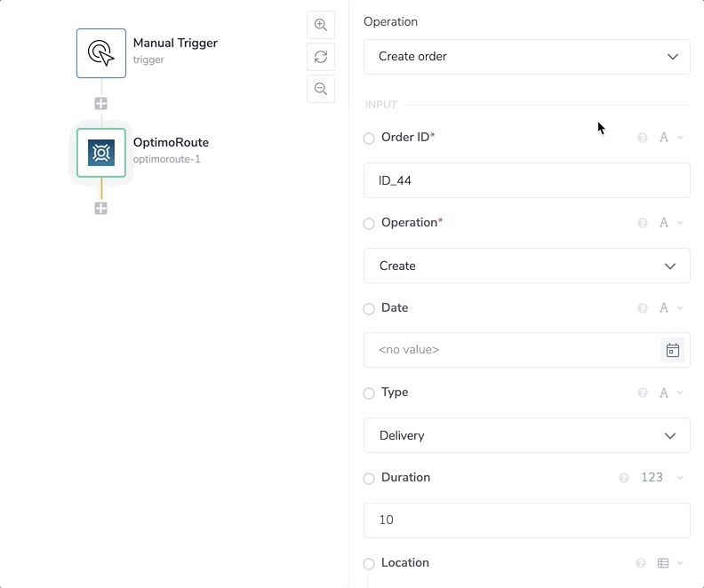704x588 pixels.
Task: Open the Operation dropdown showing Create
Action: [526, 266]
